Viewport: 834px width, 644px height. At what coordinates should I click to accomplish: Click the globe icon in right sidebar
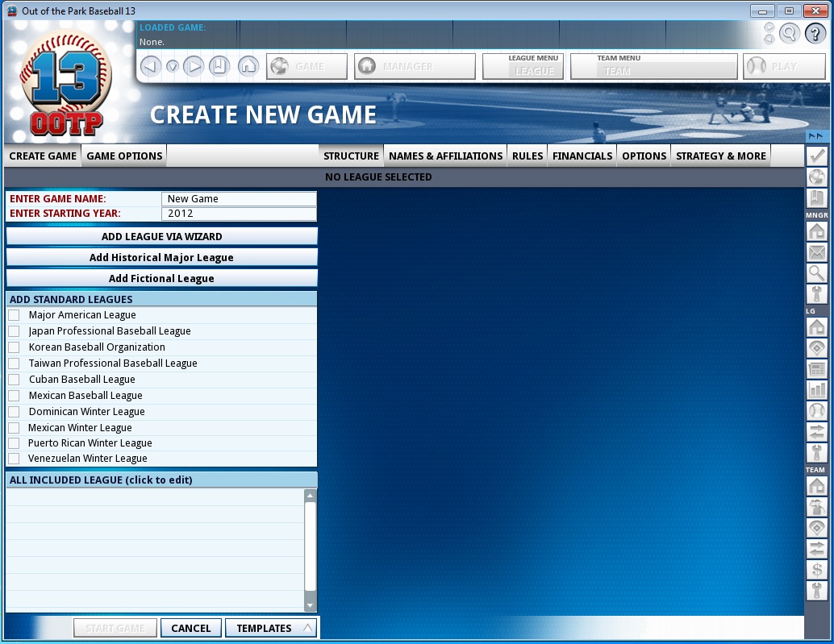pyautogui.click(x=816, y=177)
